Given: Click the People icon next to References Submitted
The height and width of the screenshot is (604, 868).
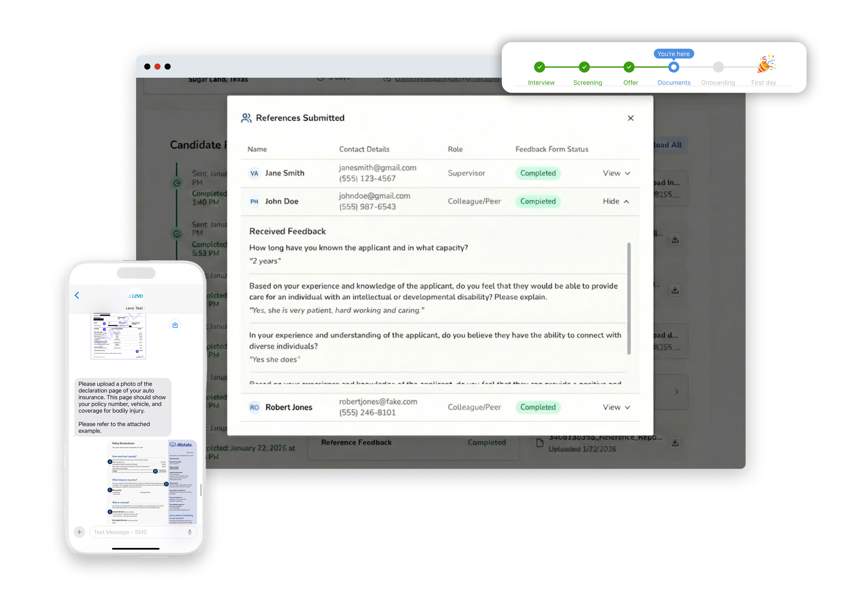Looking at the screenshot, I should [x=246, y=118].
